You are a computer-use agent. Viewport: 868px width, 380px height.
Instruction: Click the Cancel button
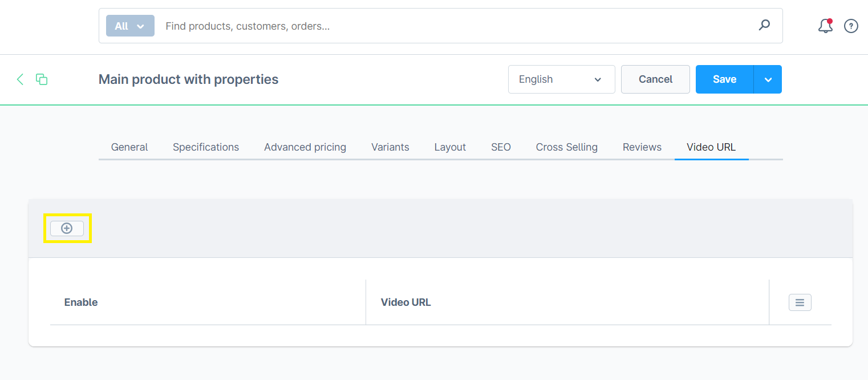point(655,79)
